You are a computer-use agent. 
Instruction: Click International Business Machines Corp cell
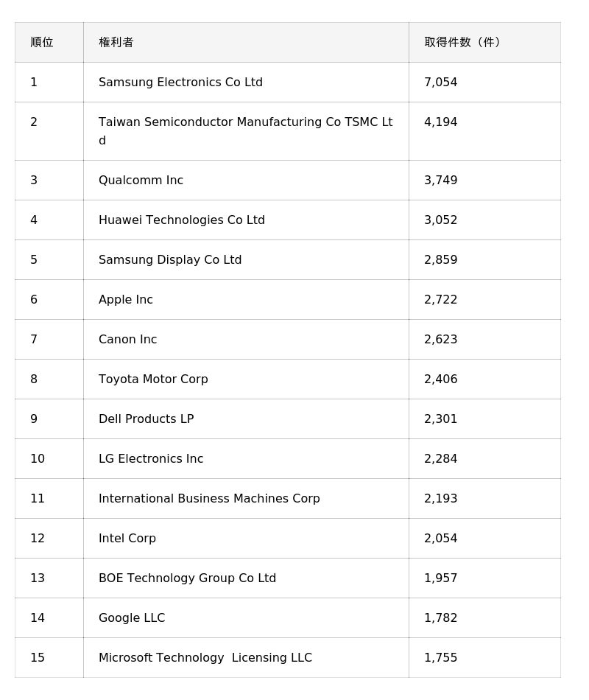(209, 499)
